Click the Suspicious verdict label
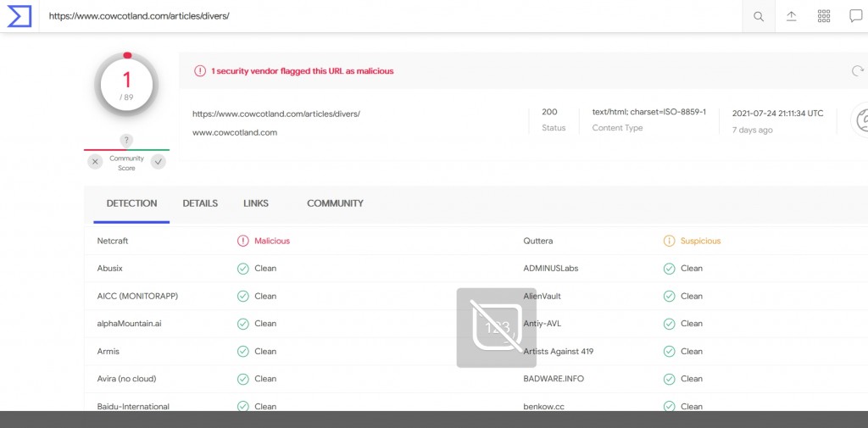868x428 pixels. (701, 241)
